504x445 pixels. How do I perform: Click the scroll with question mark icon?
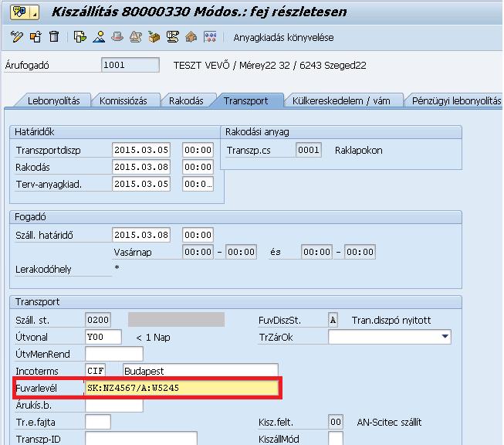pyautogui.click(x=173, y=37)
